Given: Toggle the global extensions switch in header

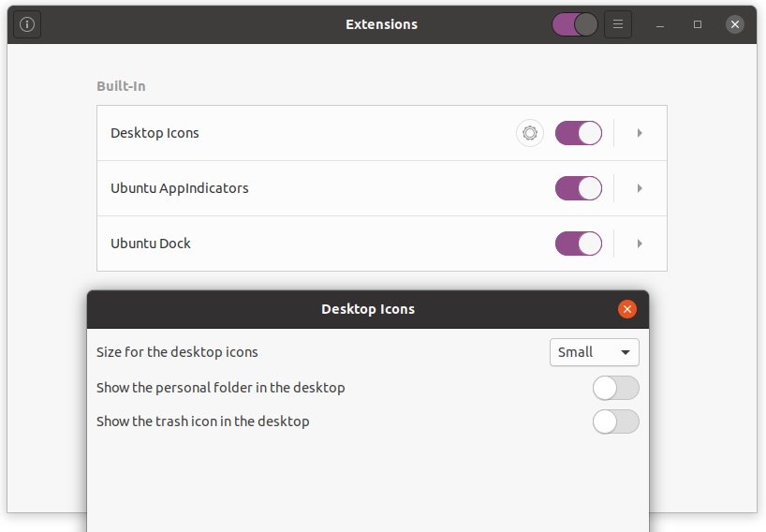Looking at the screenshot, I should (x=575, y=24).
